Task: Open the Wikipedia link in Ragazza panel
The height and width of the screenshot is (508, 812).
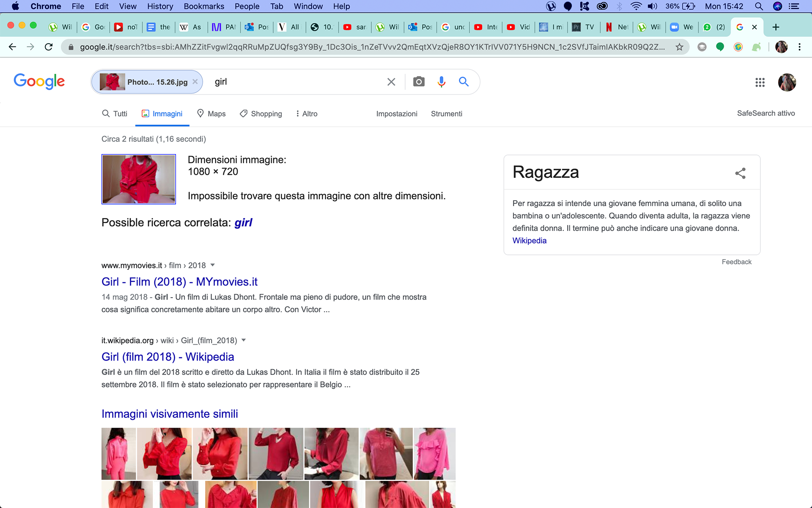Action: pos(529,240)
